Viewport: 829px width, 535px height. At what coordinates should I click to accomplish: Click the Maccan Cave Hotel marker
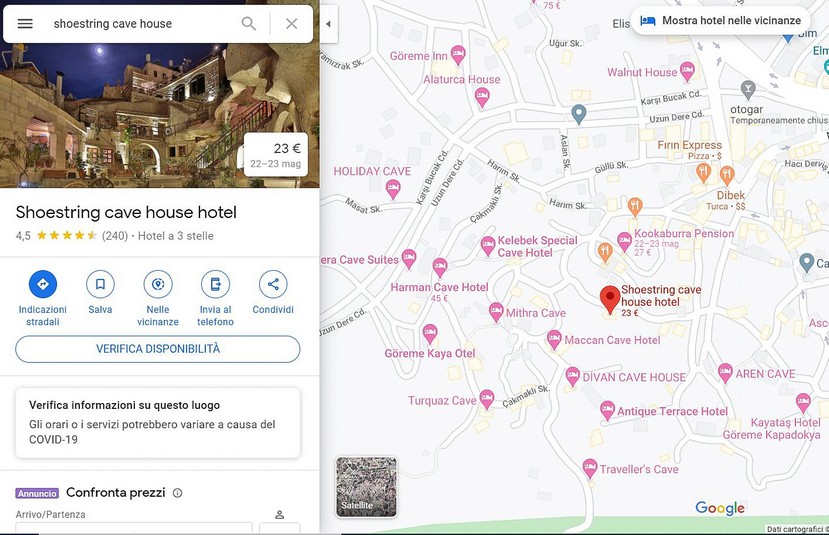coord(554,339)
